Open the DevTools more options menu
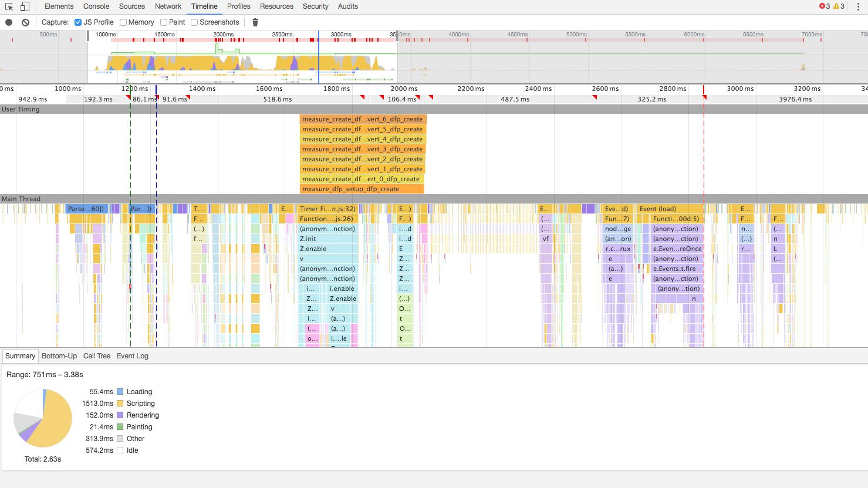The height and width of the screenshot is (488, 868). (x=857, y=6)
